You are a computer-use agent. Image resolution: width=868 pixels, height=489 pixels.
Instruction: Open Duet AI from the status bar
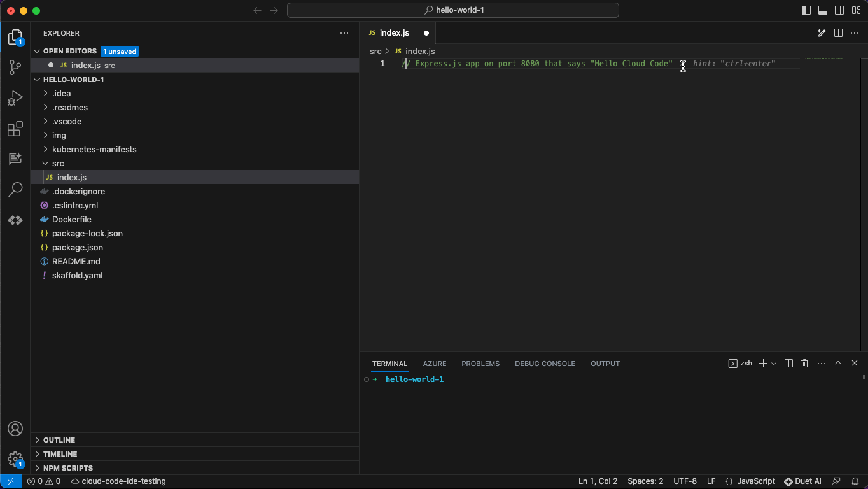[802, 481]
